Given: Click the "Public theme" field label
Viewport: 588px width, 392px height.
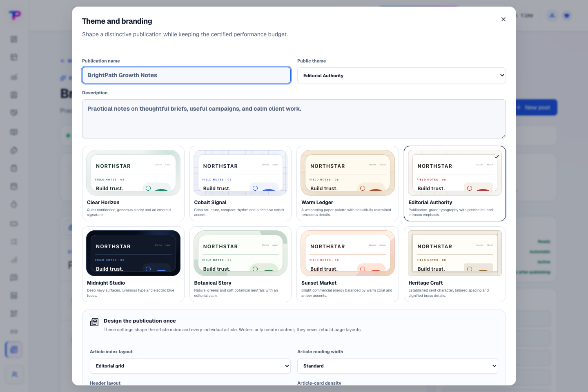Looking at the screenshot, I should (312, 61).
